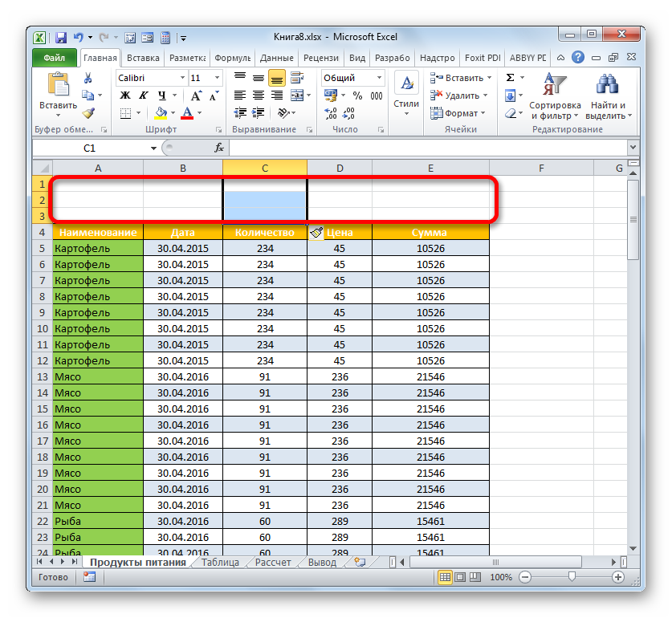Viewport: 672px width, 618px height.
Task: Switch to Page Layout view button
Action: 460,577
